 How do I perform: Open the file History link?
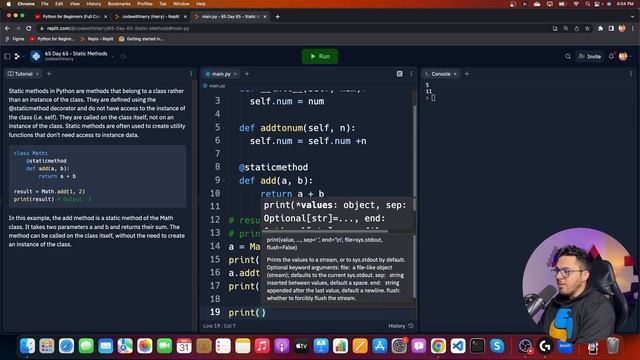coord(400,326)
